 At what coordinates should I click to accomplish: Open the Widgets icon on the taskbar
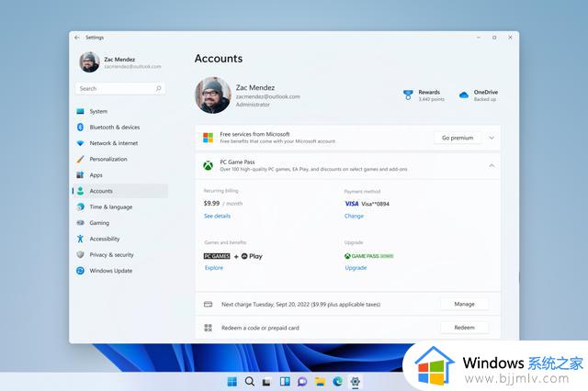pos(285,382)
